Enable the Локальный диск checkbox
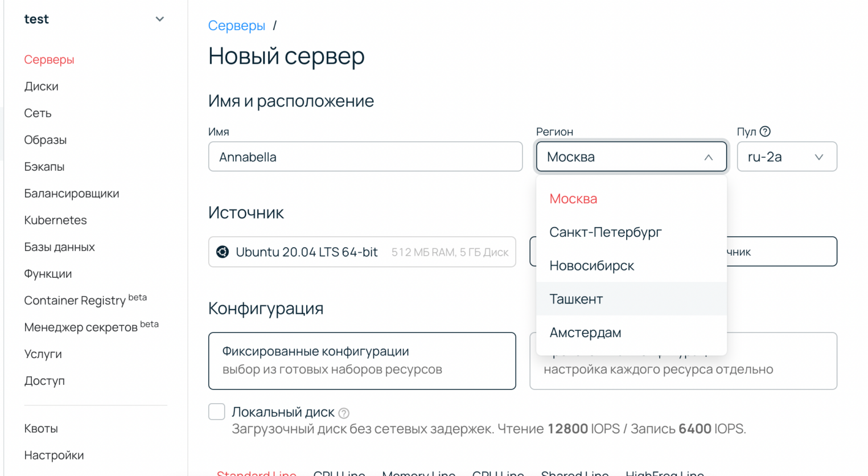The image size is (868, 476). point(217,412)
